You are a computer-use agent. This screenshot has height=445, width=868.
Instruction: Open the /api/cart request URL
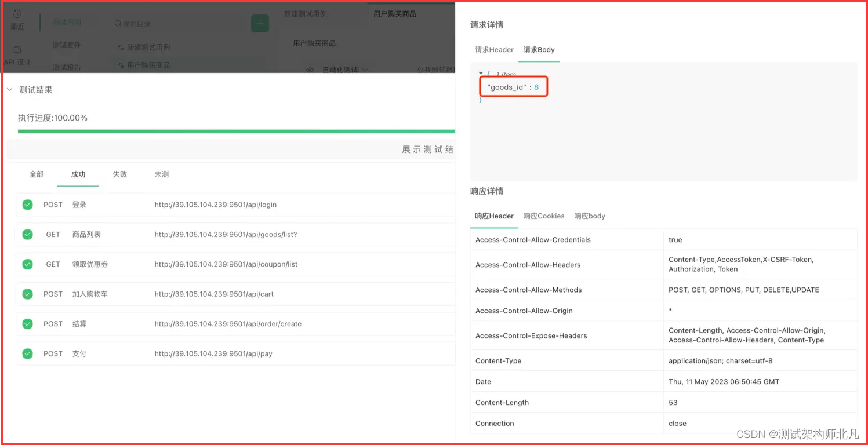pos(214,294)
